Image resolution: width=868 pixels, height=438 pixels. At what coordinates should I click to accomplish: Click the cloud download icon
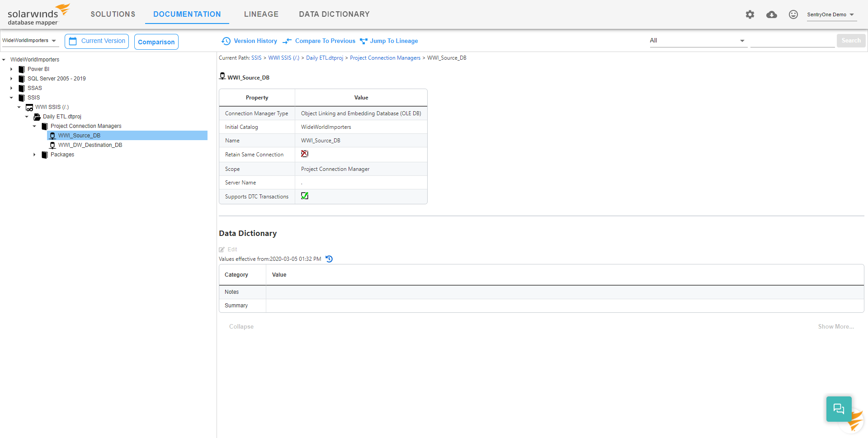[772, 14]
